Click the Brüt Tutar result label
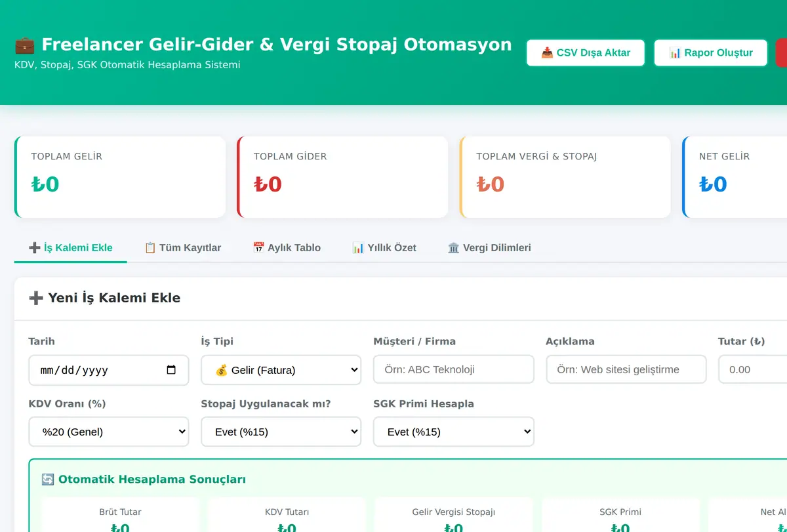This screenshot has width=787, height=532. 120,512
